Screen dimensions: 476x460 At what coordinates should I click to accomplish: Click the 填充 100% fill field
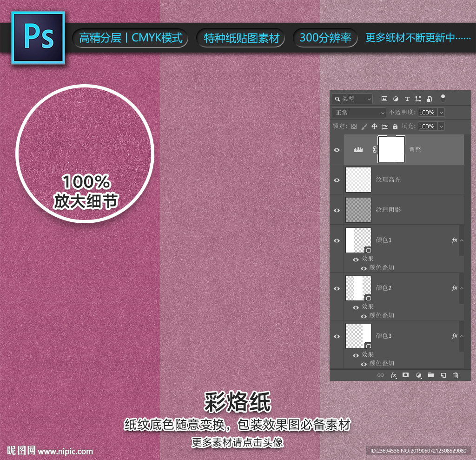(x=428, y=127)
